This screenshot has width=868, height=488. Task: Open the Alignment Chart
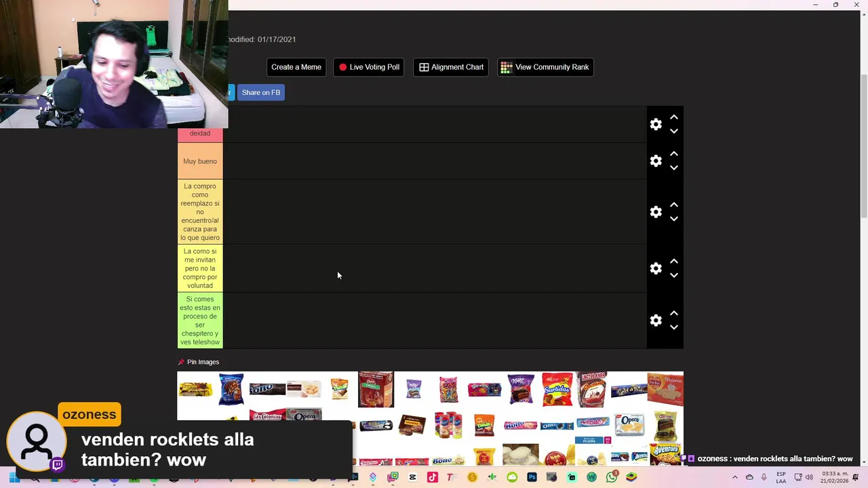click(451, 67)
